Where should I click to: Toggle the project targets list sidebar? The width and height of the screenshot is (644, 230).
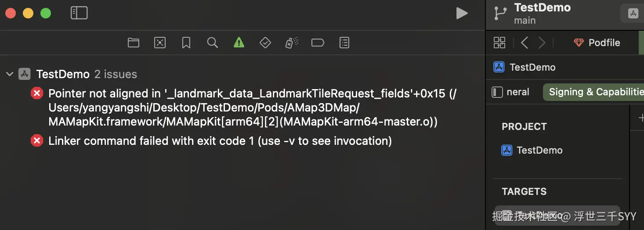(497, 92)
